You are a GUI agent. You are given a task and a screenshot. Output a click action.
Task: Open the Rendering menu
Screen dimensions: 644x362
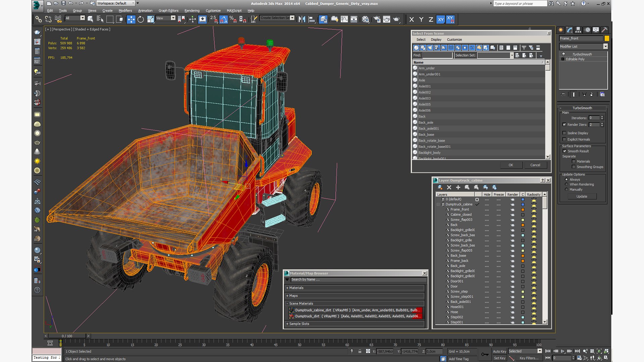(192, 11)
